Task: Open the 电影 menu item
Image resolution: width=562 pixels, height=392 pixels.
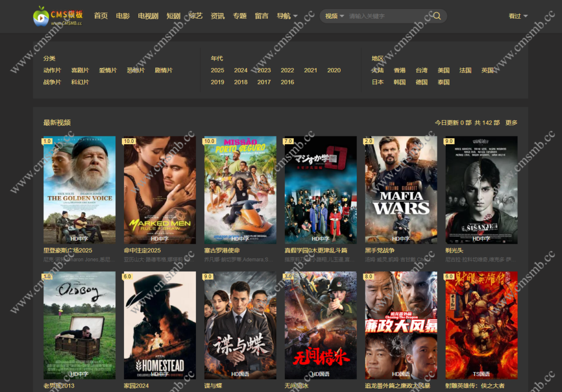Action: 122,16
